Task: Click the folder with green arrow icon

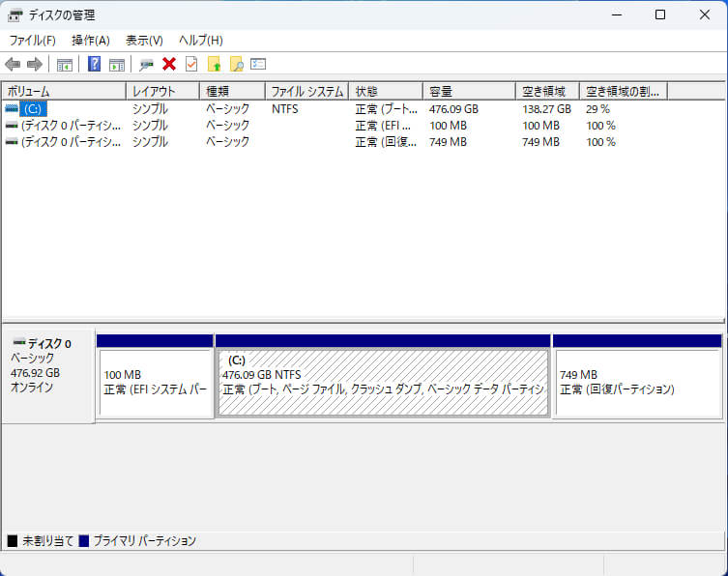Action: point(215,65)
